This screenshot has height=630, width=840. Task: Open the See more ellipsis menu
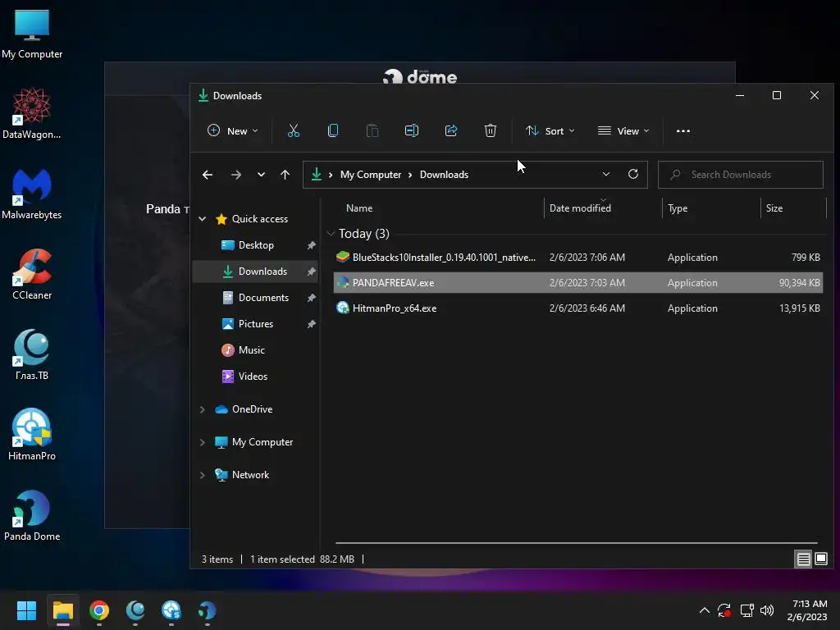click(683, 130)
